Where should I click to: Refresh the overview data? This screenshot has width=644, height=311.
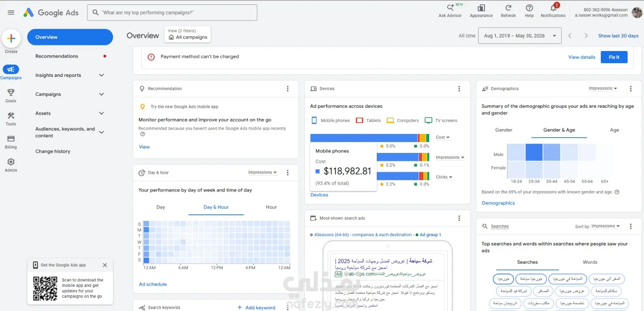coord(508,11)
